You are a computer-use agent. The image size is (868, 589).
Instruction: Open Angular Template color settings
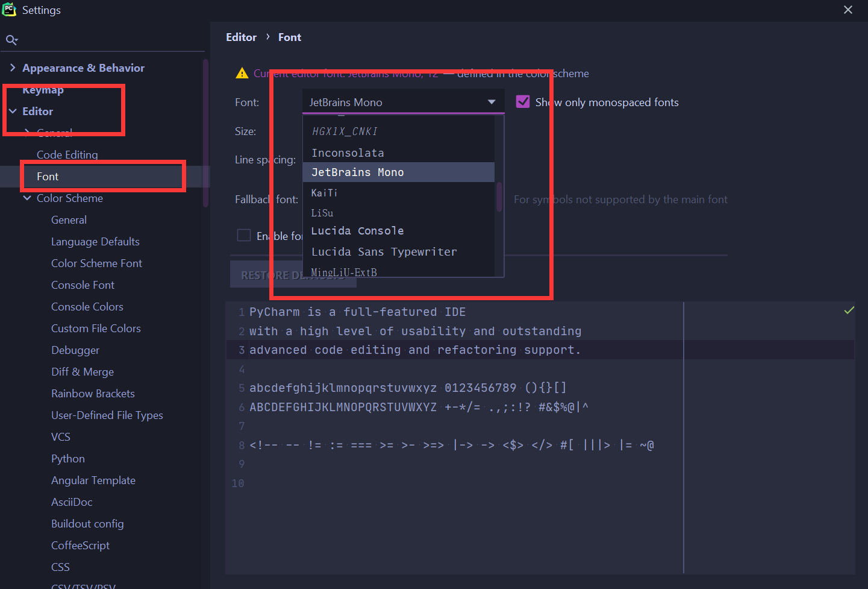(x=93, y=480)
